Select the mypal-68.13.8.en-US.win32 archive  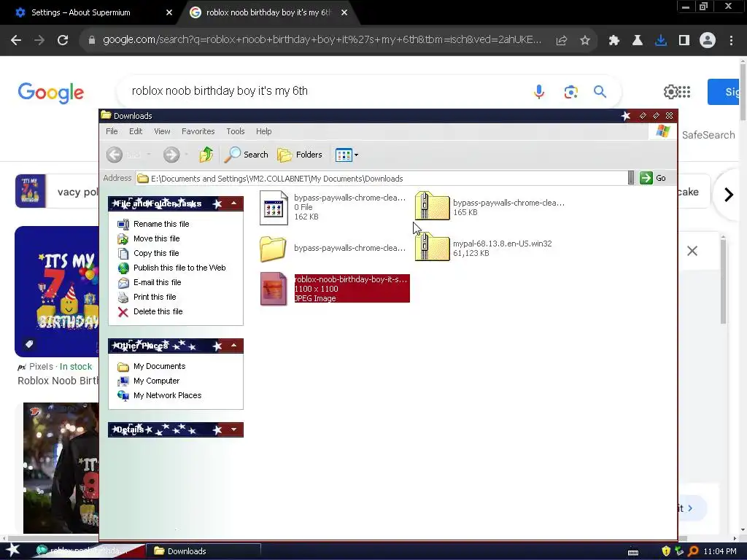432,246
